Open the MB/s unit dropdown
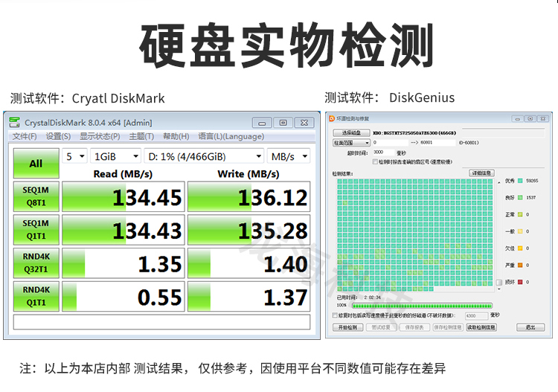Image resolution: width=558 pixels, height=392 pixels. pyautogui.click(x=289, y=156)
